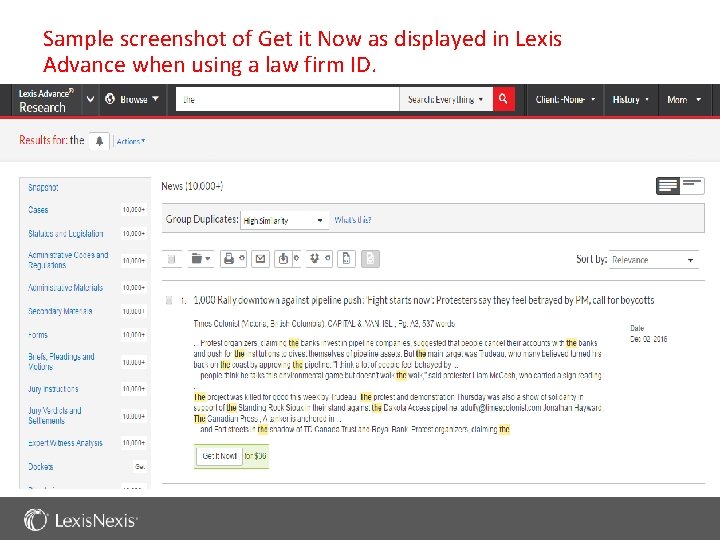The width and height of the screenshot is (720, 540).
Task: Open Group Duplicates High Similarity dropdown
Action: (x=284, y=220)
